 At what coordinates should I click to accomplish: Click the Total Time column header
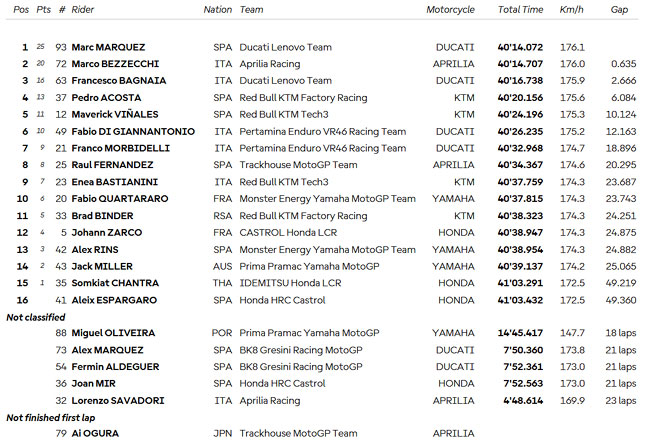pos(520,10)
